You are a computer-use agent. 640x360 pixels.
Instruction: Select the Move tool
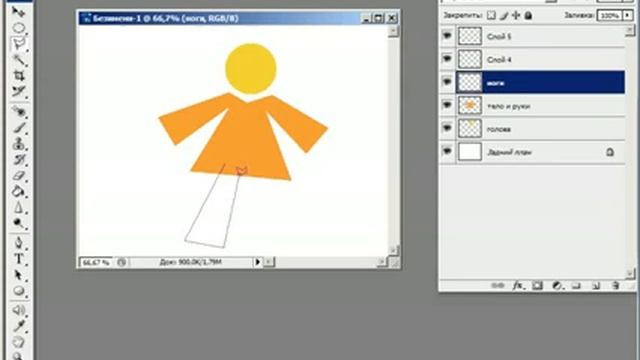18,12
